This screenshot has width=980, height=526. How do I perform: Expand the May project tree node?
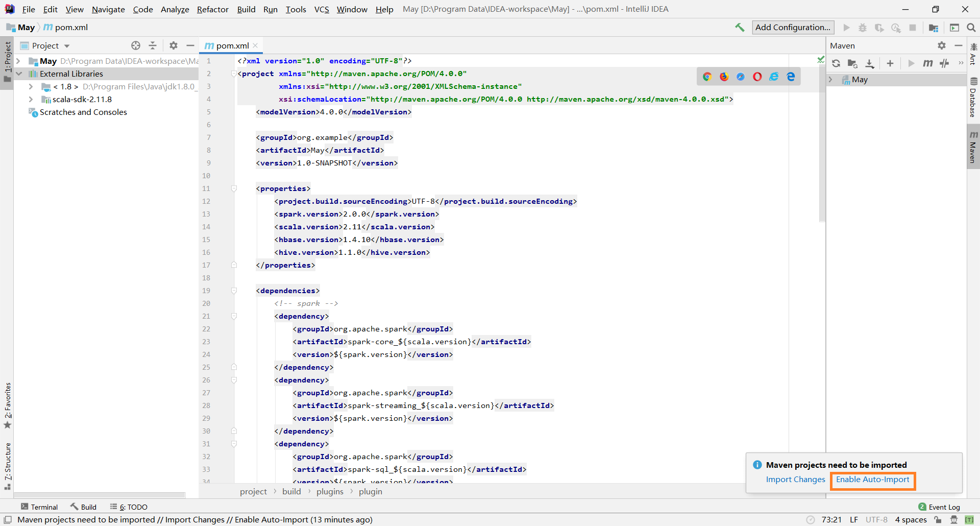tap(18, 61)
